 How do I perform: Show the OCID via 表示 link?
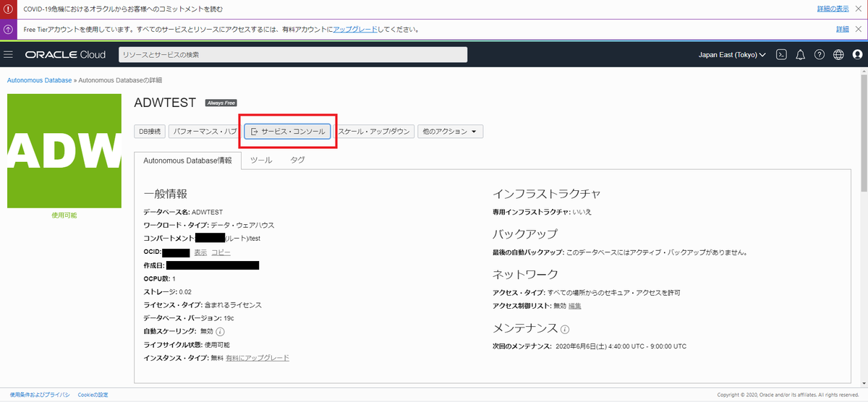click(x=200, y=252)
